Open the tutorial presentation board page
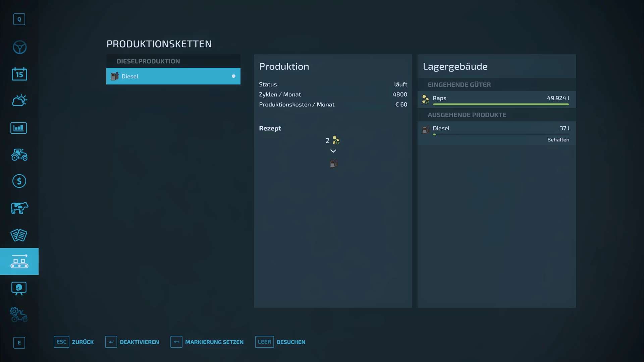 click(19, 288)
